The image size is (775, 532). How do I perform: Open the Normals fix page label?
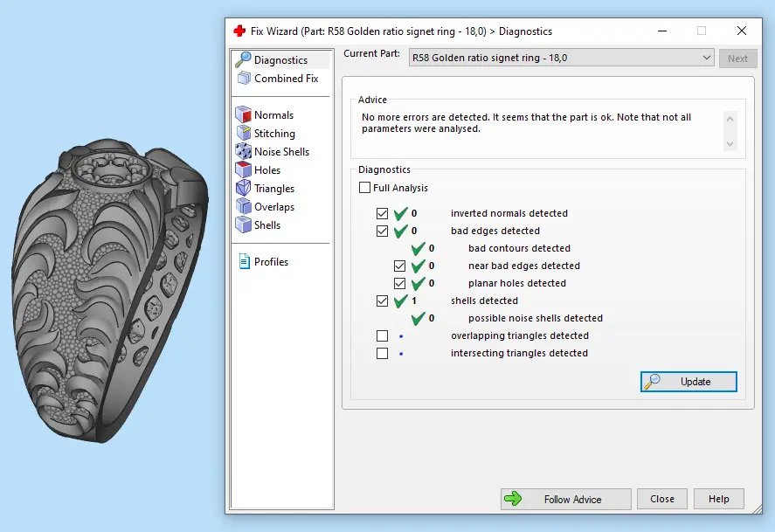273,115
